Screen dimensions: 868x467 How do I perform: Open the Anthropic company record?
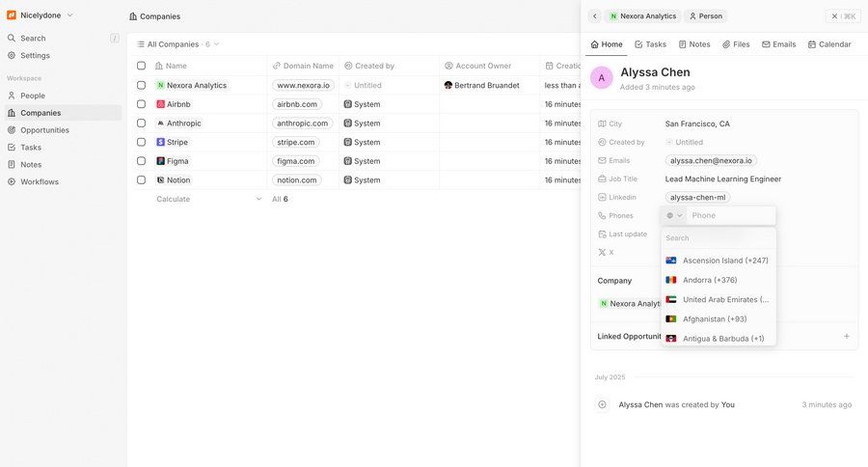pyautogui.click(x=178, y=123)
